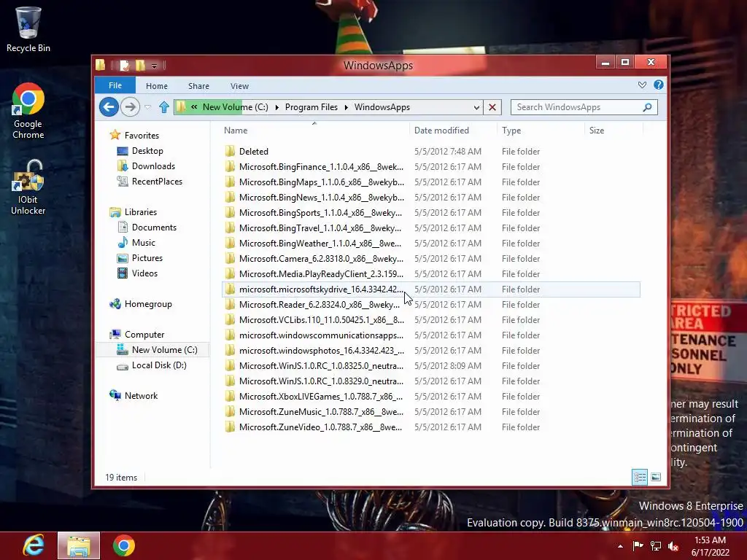Open dropdown arrow after Program Files breadcrumb
Viewport: 747px width, 560px height.
point(346,108)
